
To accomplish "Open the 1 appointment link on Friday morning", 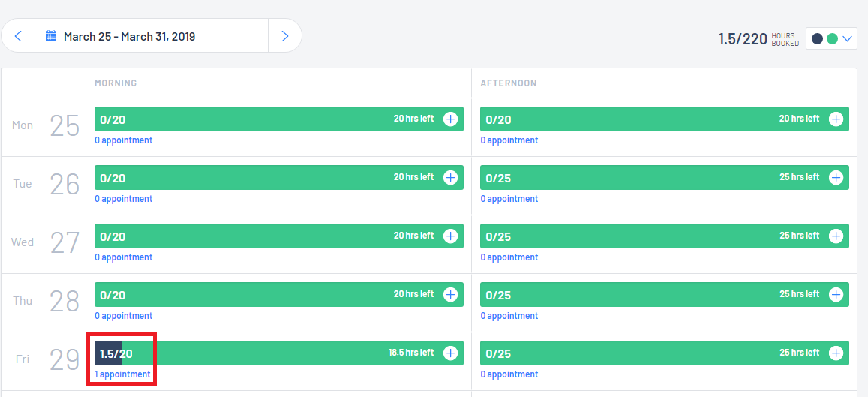I will [x=122, y=374].
